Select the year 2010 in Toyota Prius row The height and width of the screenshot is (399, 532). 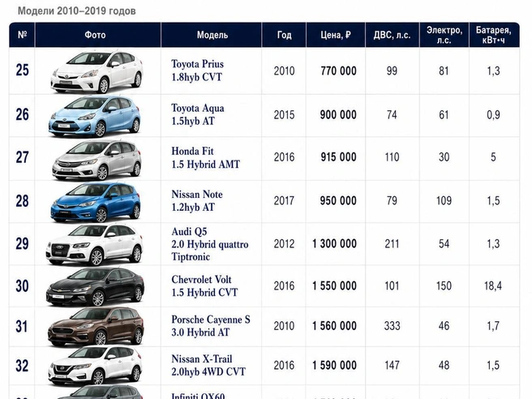(285, 71)
